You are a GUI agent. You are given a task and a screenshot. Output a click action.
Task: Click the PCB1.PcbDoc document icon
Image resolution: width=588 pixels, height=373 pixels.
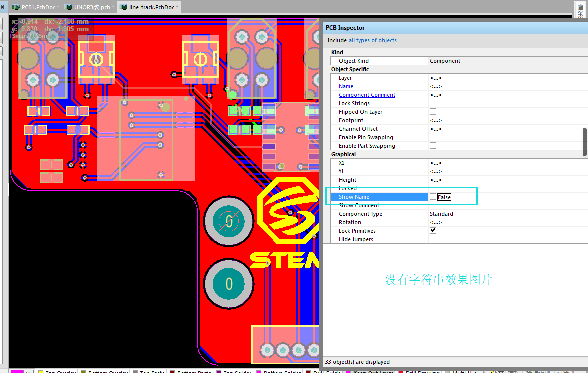point(15,7)
